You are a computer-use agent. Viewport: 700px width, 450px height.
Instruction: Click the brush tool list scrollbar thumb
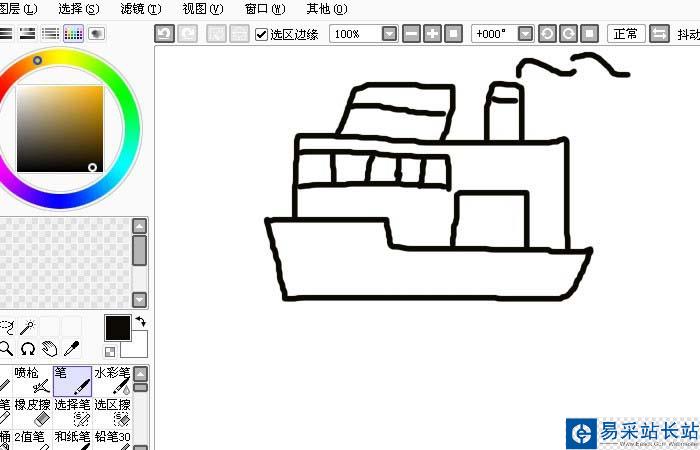[x=141, y=387]
